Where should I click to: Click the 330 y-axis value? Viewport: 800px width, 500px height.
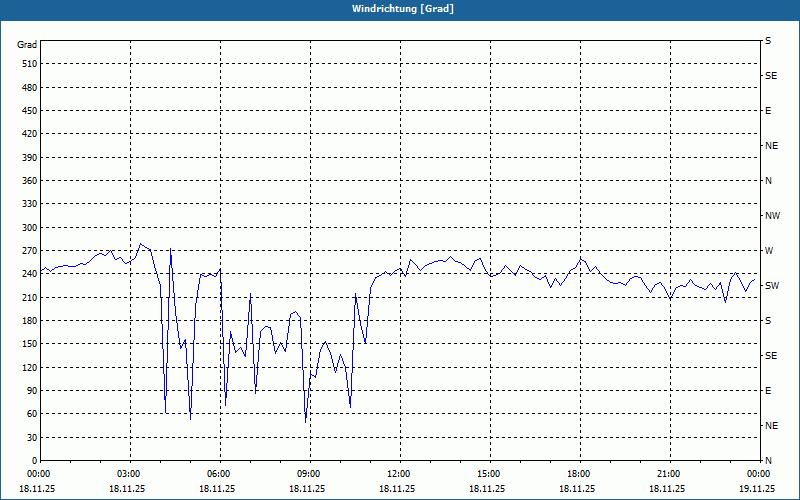point(29,204)
